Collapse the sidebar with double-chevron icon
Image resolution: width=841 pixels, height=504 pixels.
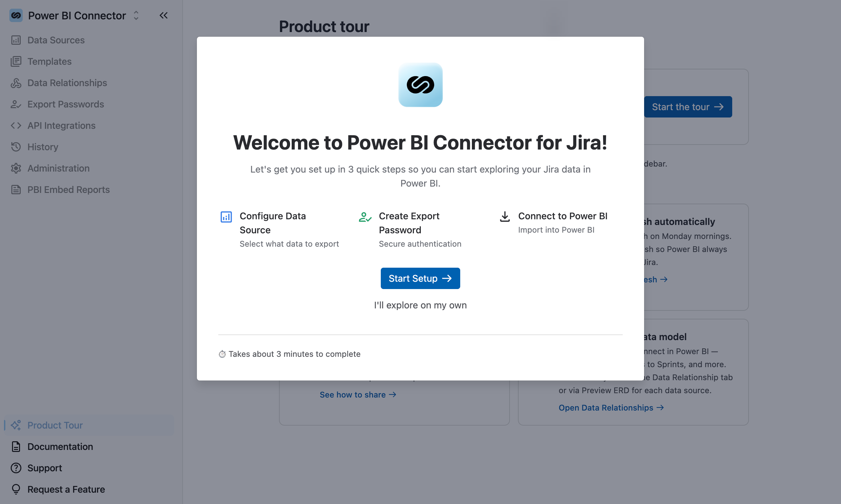tap(164, 15)
